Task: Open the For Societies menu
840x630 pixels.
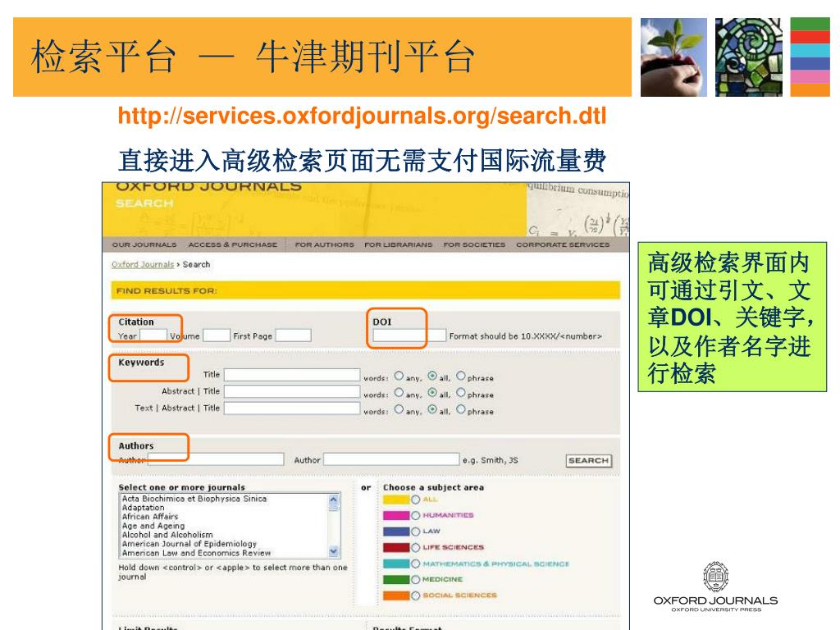Action: pyautogui.click(x=474, y=244)
